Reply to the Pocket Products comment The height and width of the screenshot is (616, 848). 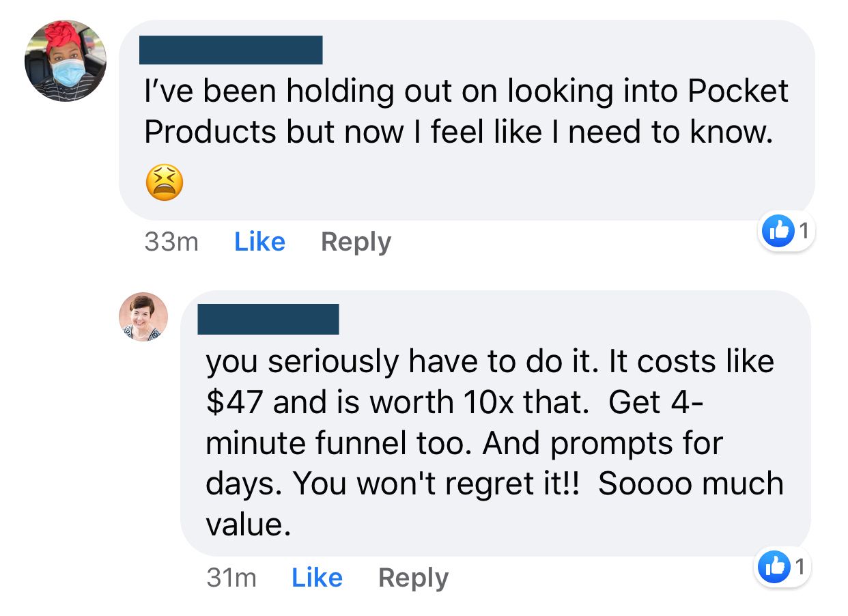point(356,242)
